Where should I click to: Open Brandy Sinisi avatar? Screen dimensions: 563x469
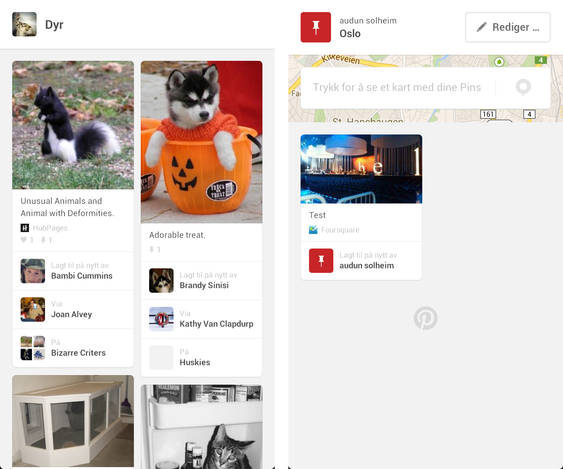(x=161, y=280)
